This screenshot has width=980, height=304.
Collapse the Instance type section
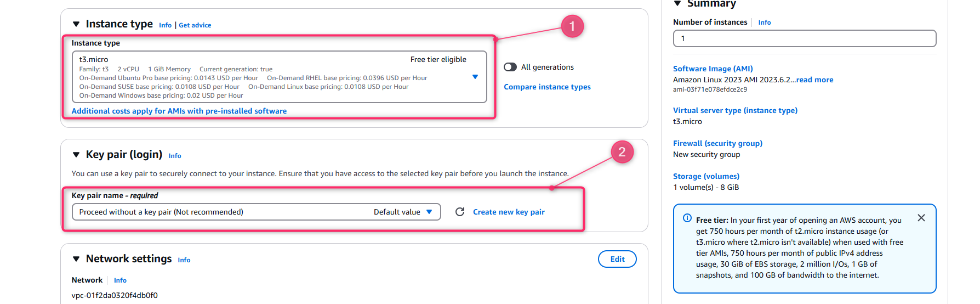[76, 24]
